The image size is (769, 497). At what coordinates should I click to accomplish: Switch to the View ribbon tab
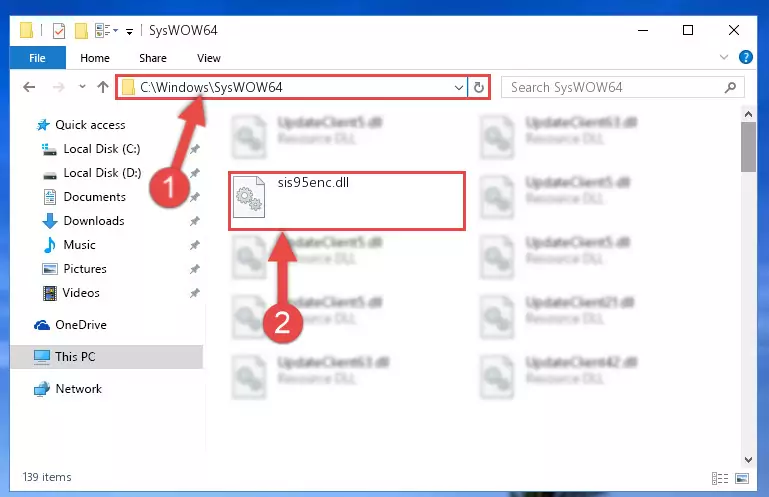click(208, 58)
